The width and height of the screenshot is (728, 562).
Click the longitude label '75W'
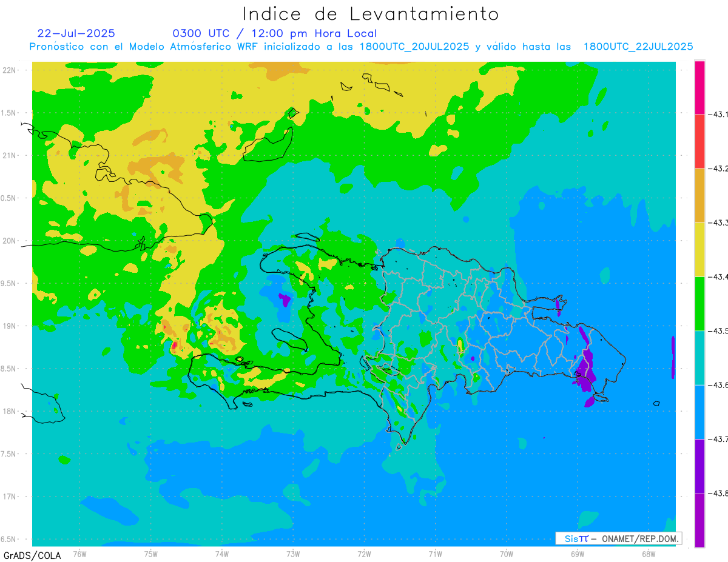point(151,554)
